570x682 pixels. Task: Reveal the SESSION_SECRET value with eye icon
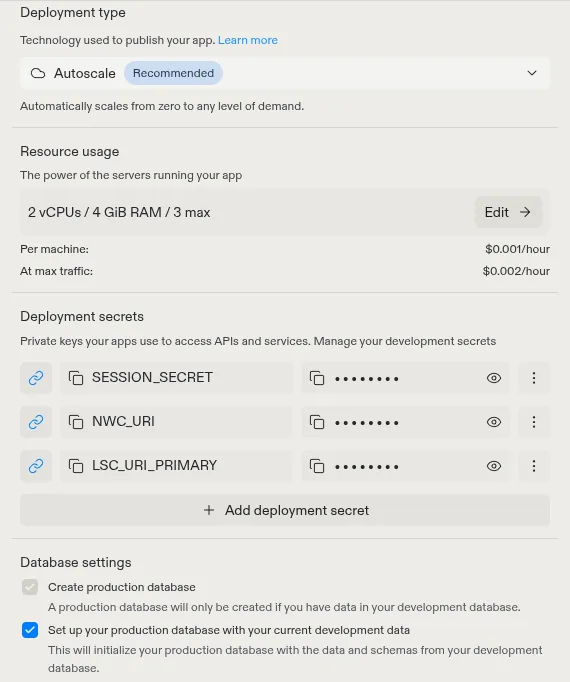coord(494,378)
